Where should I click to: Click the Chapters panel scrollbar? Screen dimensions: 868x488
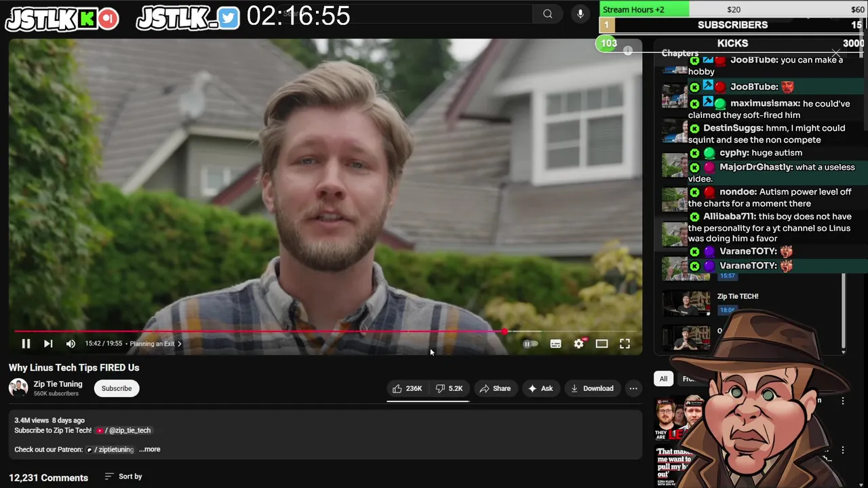844,312
